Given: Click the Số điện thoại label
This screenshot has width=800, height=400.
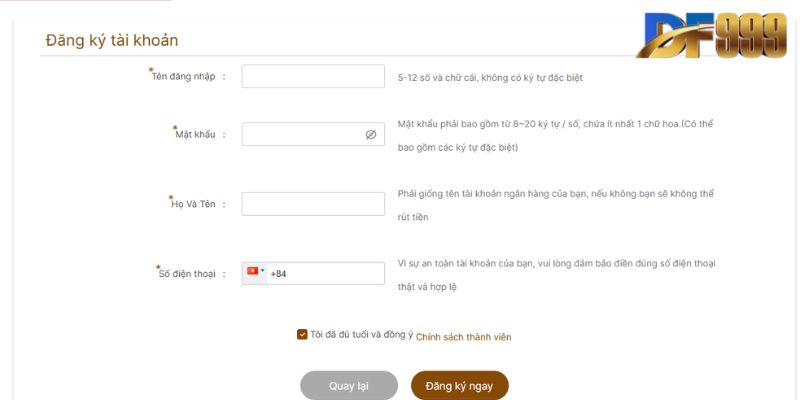Looking at the screenshot, I should [187, 273].
